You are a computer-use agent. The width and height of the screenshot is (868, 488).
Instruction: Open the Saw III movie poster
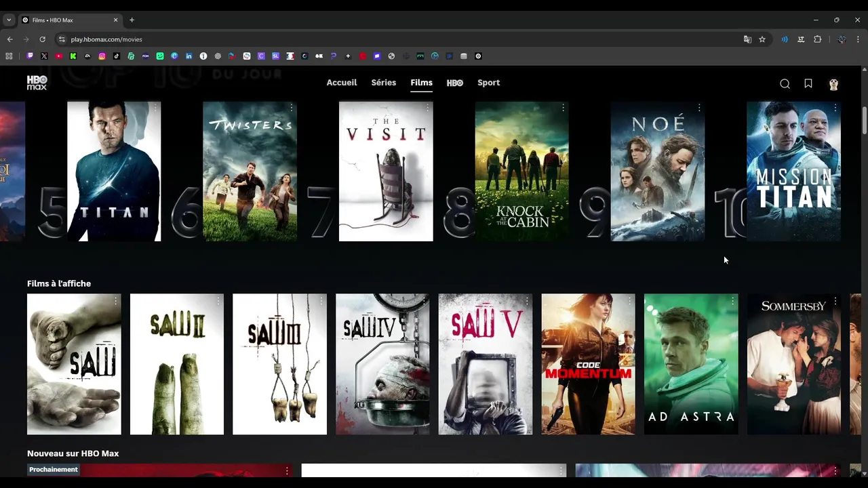(279, 364)
